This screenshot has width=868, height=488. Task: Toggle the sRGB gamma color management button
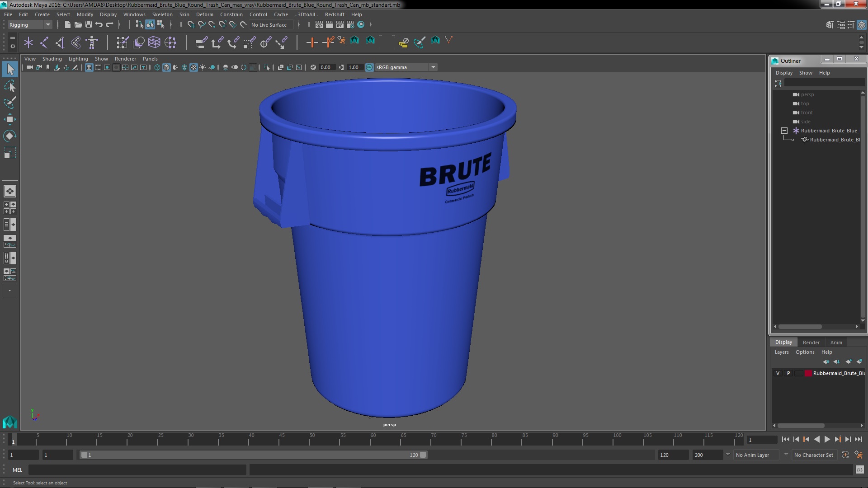point(369,67)
